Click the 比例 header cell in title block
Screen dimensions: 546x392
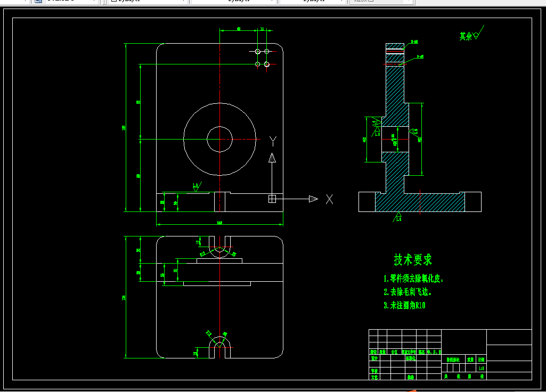coord(481,360)
